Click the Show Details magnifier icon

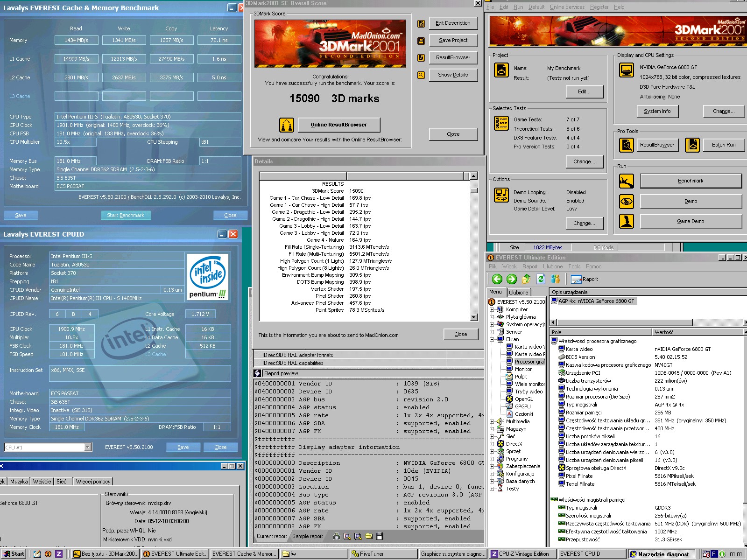(421, 75)
